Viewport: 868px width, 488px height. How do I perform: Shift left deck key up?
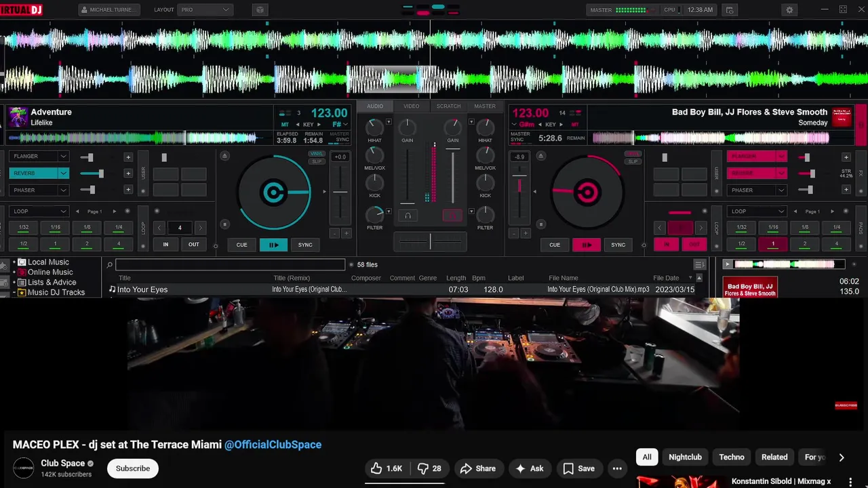pos(319,125)
